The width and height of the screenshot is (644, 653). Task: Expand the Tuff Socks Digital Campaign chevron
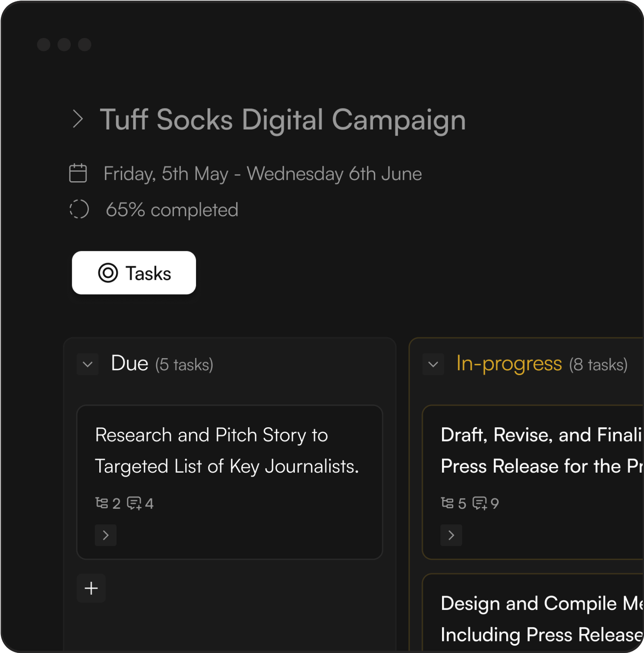78,119
